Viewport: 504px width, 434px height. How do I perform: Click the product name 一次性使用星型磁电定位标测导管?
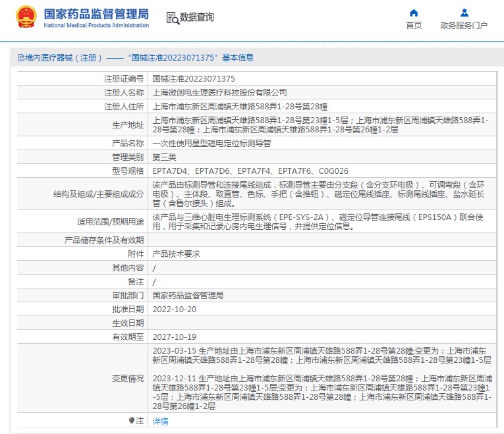pyautogui.click(x=211, y=144)
